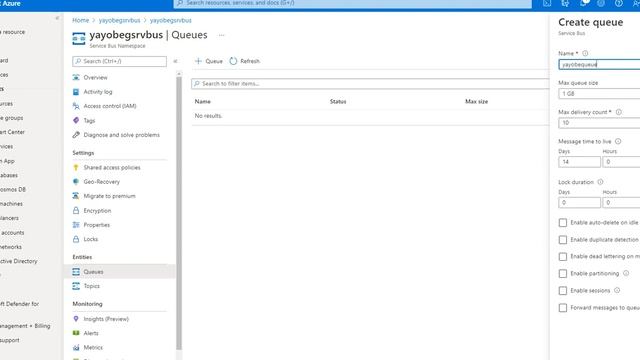This screenshot has width=640, height=360.
Task: Enable dead lettering checkbox
Action: point(563,256)
